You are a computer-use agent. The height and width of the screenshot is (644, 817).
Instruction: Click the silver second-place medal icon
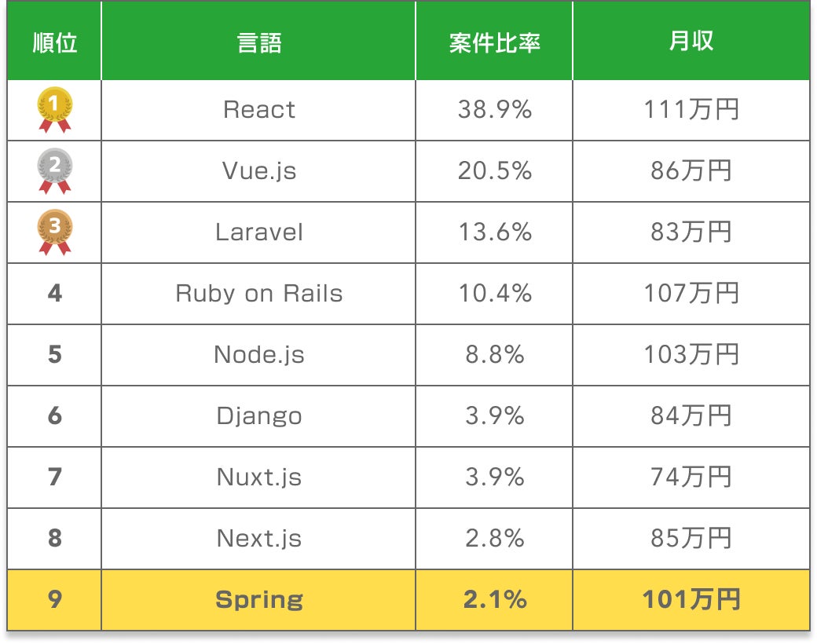tap(54, 170)
